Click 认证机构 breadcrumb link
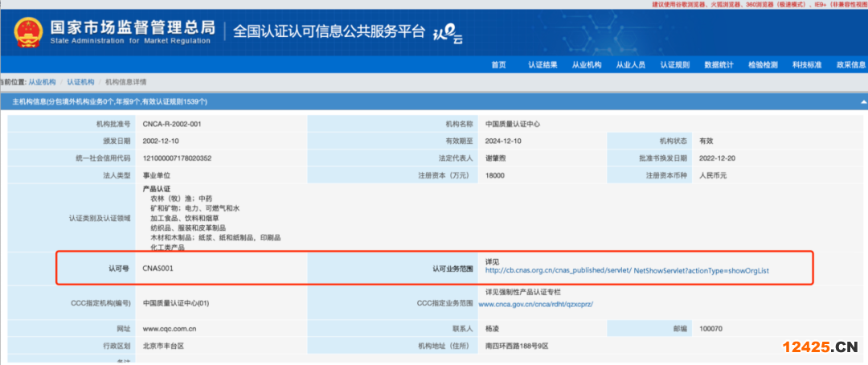 tap(80, 82)
